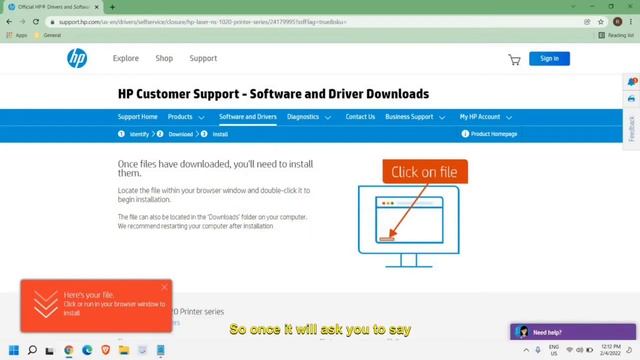The width and height of the screenshot is (640, 360).
Task: Open the Support menu
Action: click(203, 58)
